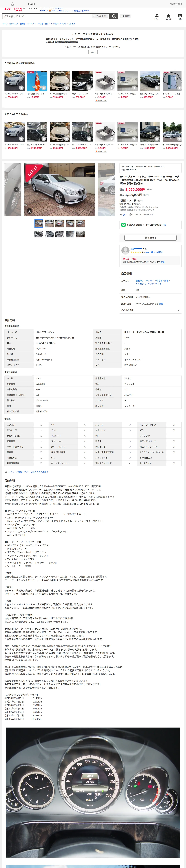Open 自動車、オートバイ in the breadcrumb
Viewport: 186px width, 868px height.
pos(28,24)
